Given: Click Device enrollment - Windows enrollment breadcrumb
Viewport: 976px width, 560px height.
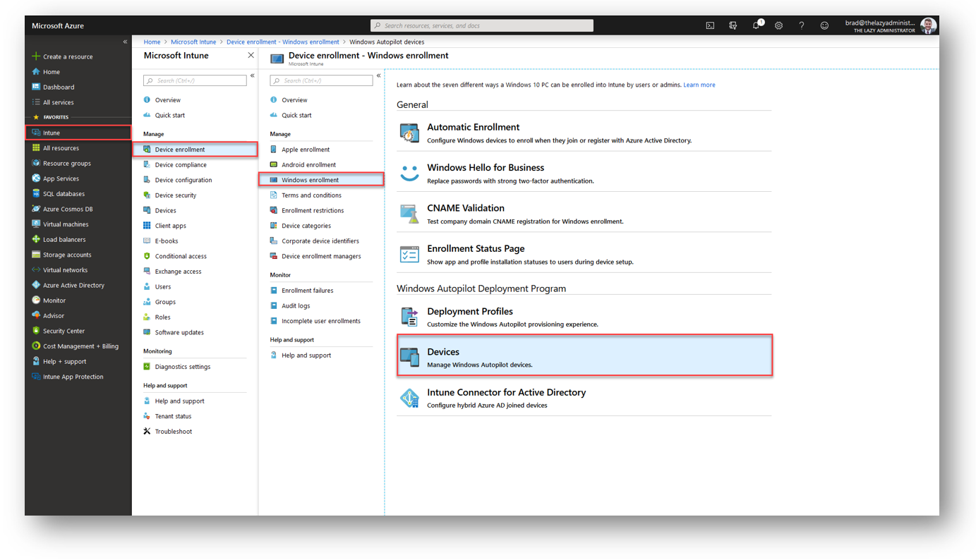Looking at the screenshot, I should (x=282, y=42).
